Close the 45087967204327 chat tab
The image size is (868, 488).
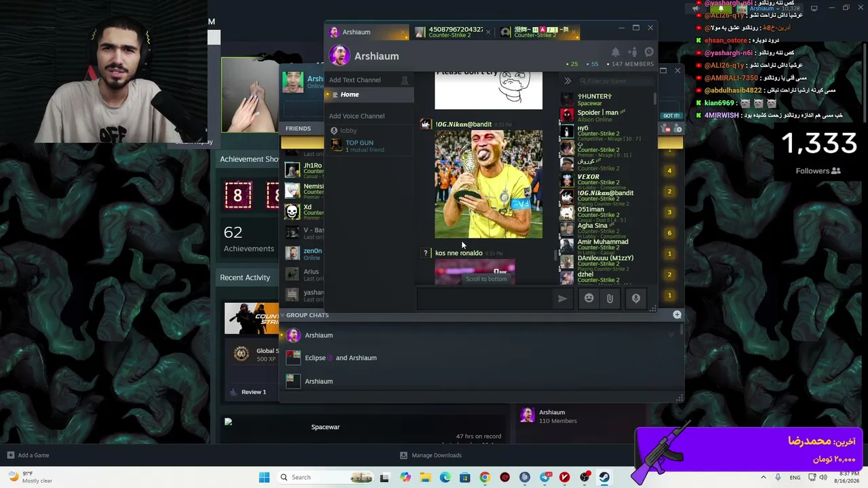pos(488,32)
